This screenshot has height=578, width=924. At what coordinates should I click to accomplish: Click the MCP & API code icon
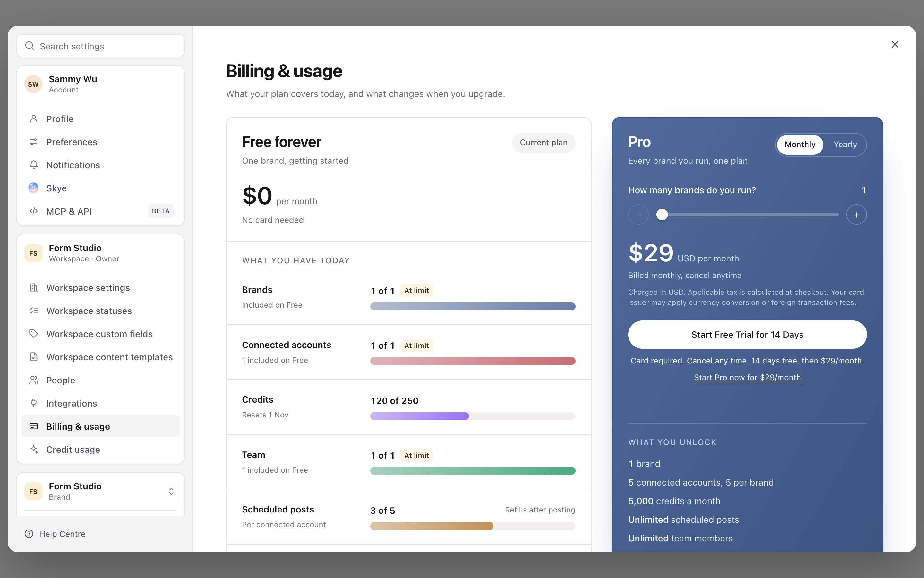click(x=34, y=211)
